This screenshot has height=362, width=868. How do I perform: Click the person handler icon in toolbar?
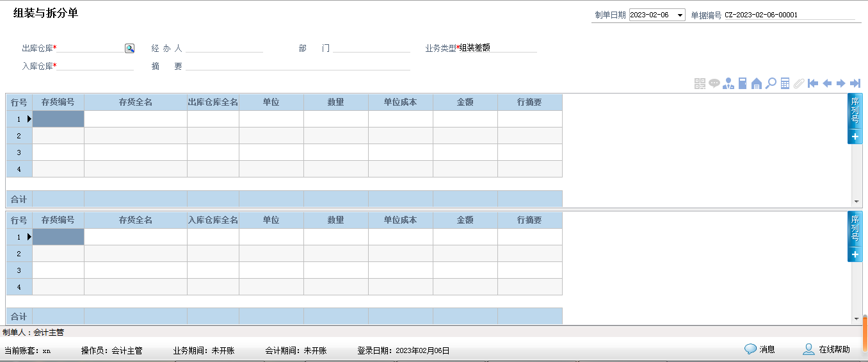tap(728, 83)
